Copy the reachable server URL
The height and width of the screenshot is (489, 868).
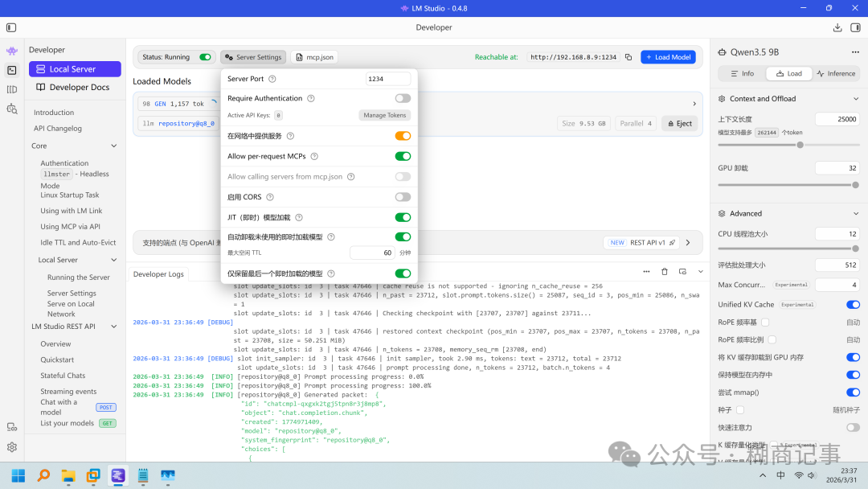coord(628,57)
